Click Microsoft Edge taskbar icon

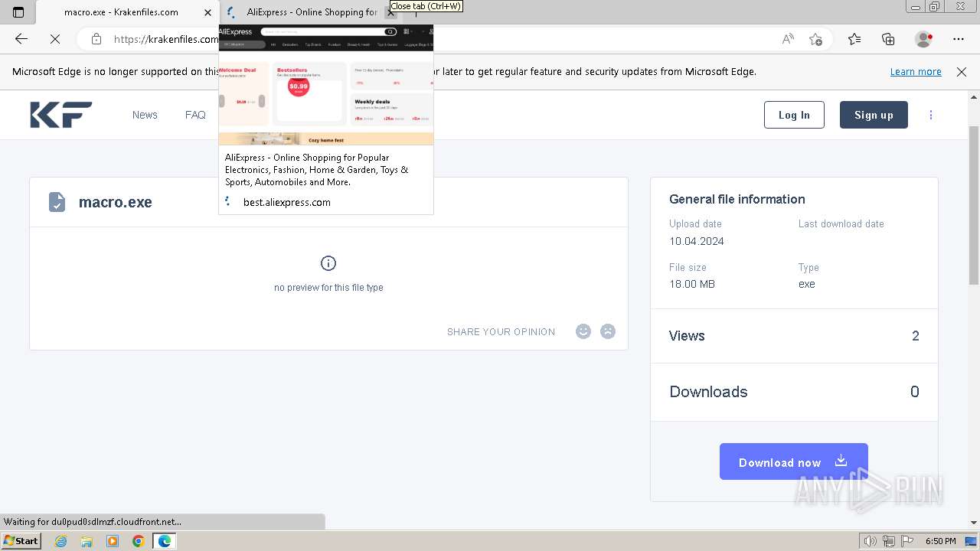tap(165, 541)
